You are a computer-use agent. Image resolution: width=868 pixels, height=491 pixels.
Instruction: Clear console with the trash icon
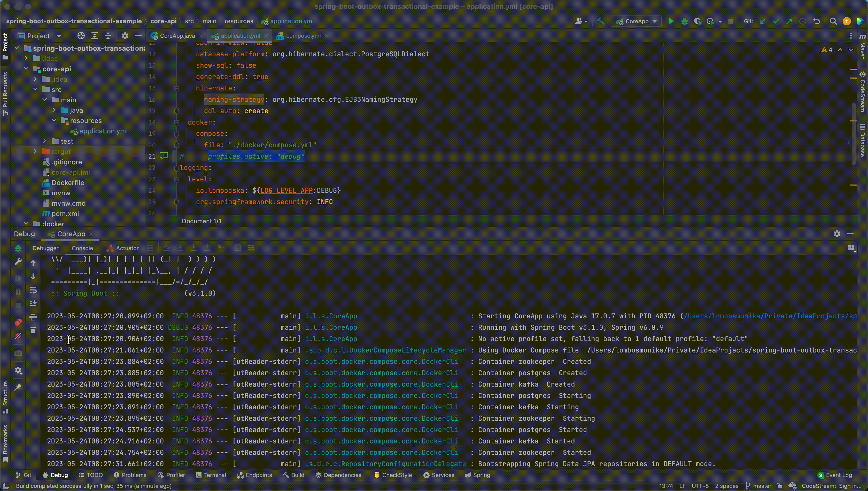[33, 330]
